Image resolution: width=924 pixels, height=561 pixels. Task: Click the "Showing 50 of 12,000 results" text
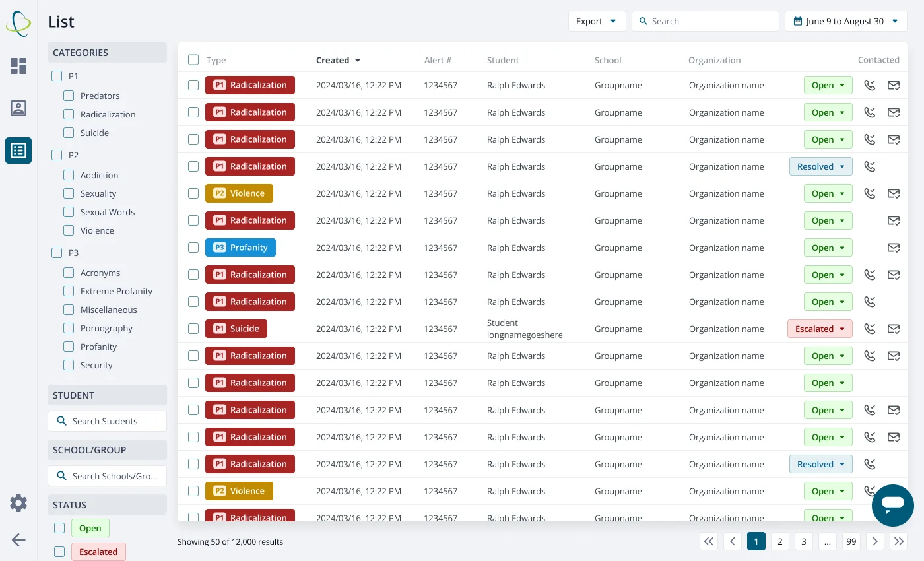pos(230,542)
